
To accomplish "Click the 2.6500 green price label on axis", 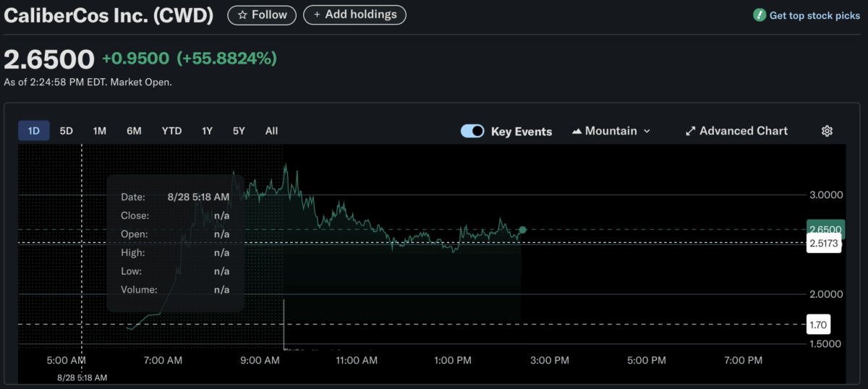I will tap(825, 229).
